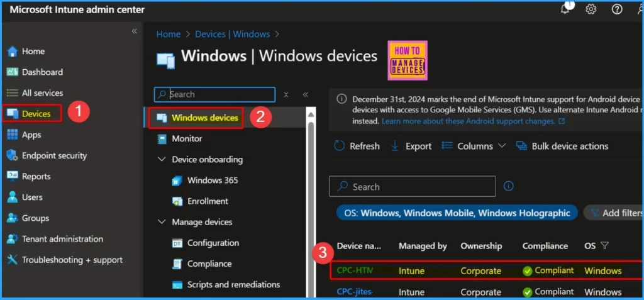Image resolution: width=644 pixels, height=300 pixels.
Task: Click the Windows blade title device icon
Action: pyautogui.click(x=166, y=61)
